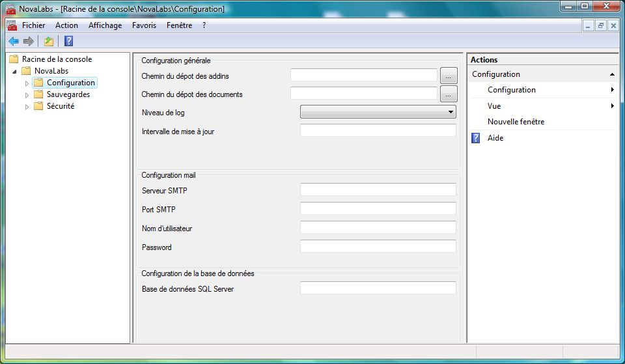Screen dimensions: 625x364
Task: Select the Sécurité node in tree
Action: pos(60,106)
